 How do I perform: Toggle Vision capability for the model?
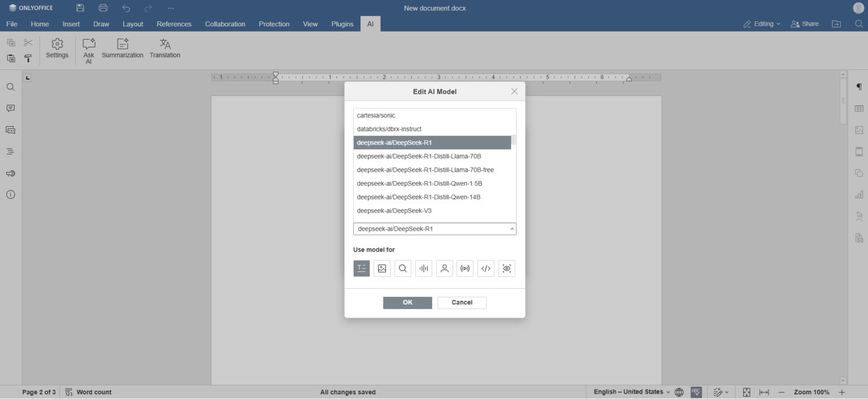tap(507, 268)
